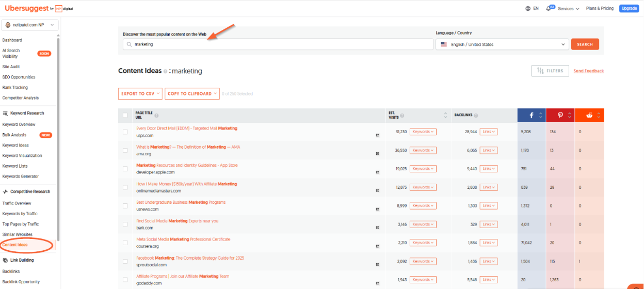Click the keyword search field containing marketing
This screenshot has height=289, width=644.
click(x=278, y=44)
